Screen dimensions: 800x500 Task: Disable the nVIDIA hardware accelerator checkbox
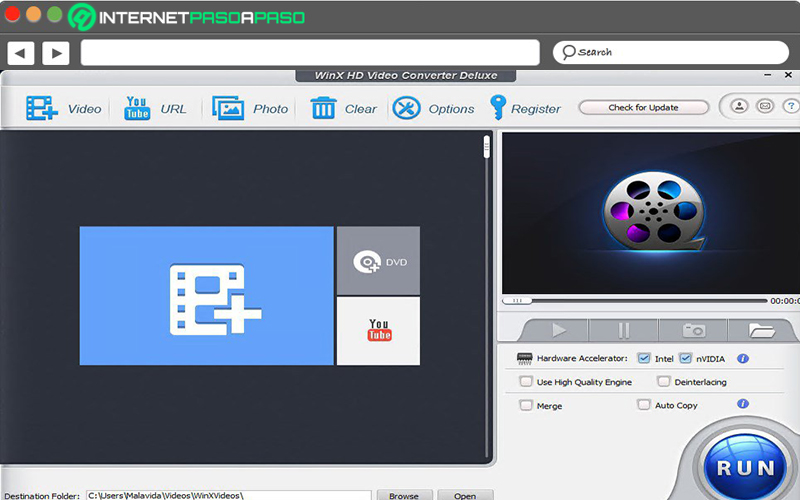pos(685,358)
